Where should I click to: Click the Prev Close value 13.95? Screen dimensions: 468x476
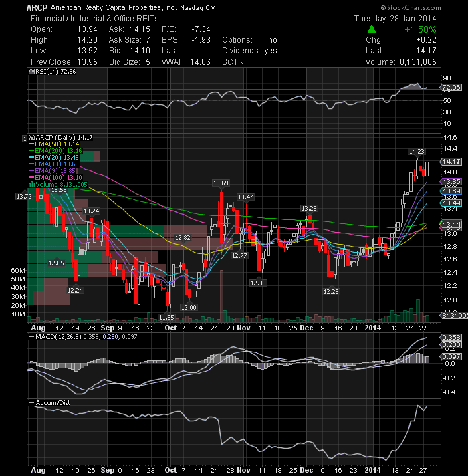pos(87,62)
